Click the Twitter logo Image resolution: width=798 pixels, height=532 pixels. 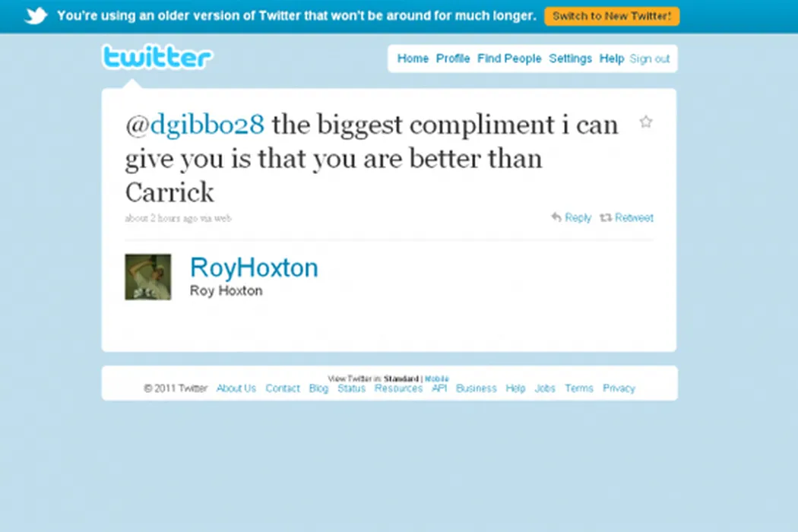click(157, 58)
